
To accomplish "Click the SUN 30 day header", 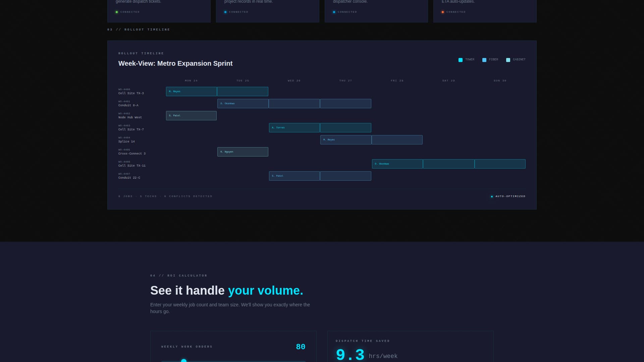I will (x=500, y=81).
